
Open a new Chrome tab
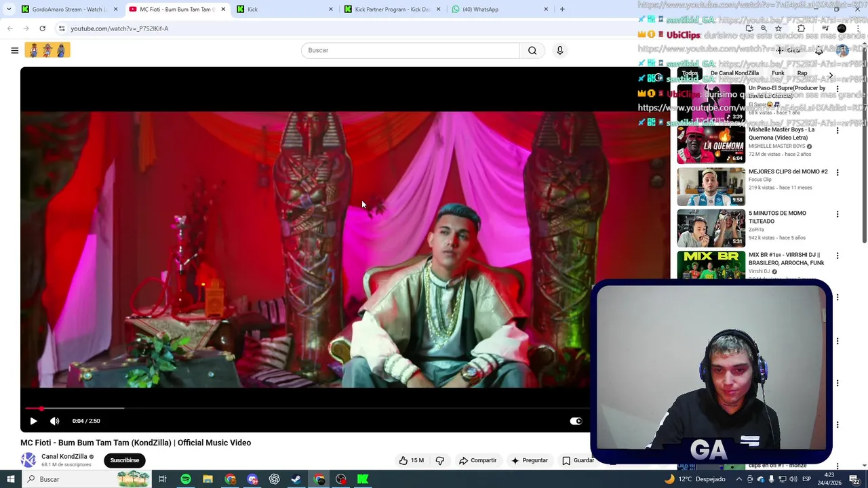pos(562,9)
